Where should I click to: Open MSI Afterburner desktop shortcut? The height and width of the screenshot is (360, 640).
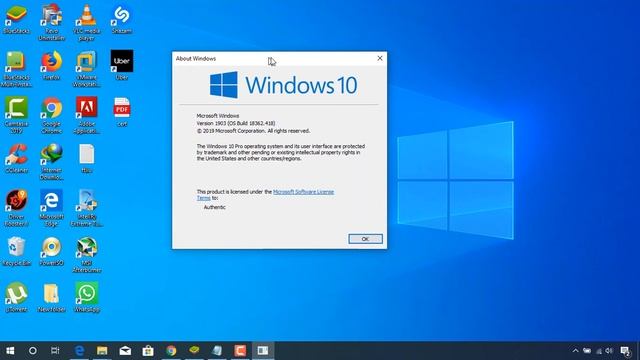point(87,255)
